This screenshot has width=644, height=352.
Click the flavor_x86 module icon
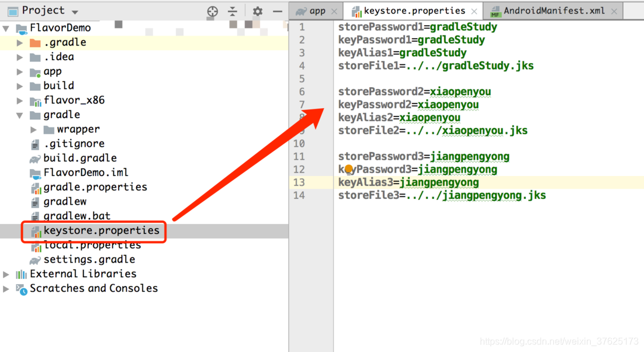point(35,101)
